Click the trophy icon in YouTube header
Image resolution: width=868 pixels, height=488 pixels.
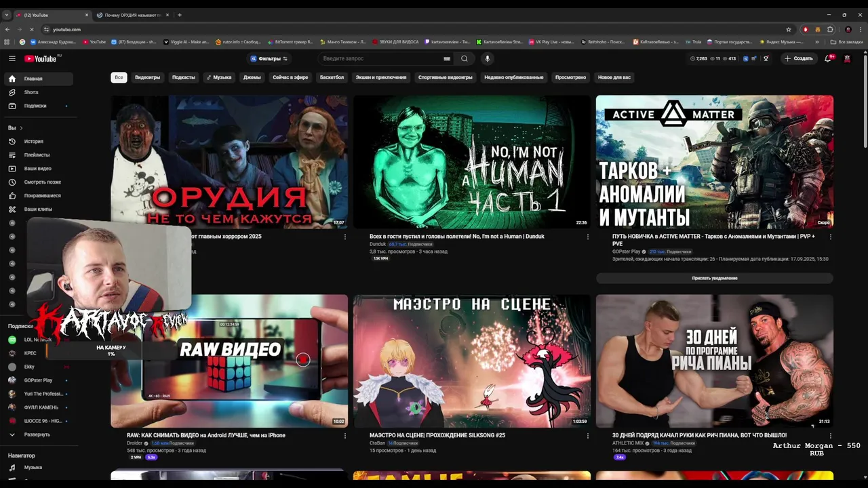coord(766,58)
